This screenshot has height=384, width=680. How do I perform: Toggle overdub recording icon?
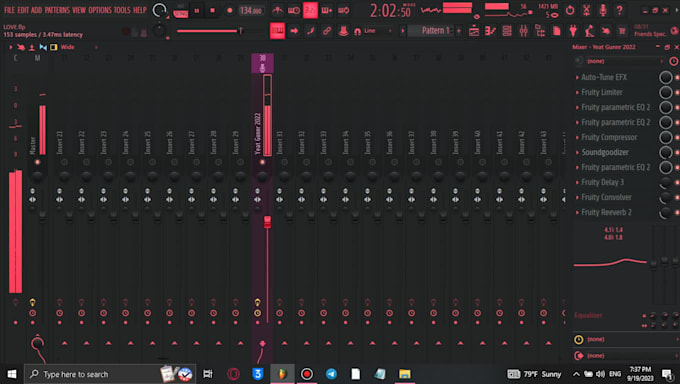(x=327, y=10)
